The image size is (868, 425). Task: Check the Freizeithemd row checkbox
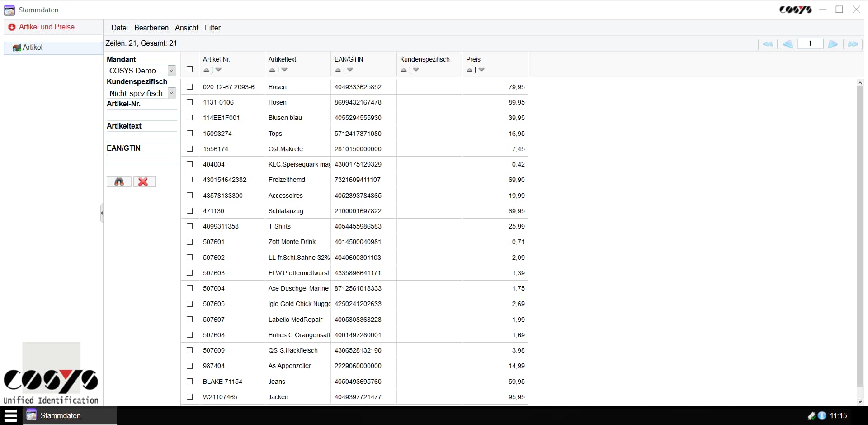(189, 179)
